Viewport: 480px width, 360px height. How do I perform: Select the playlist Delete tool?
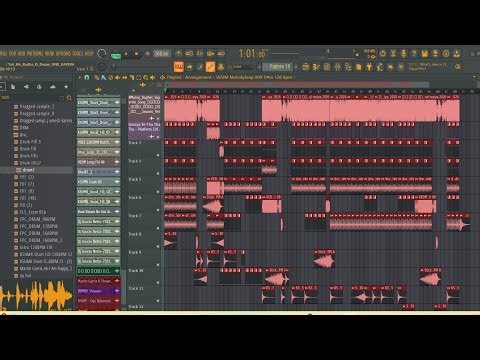(x=111, y=77)
